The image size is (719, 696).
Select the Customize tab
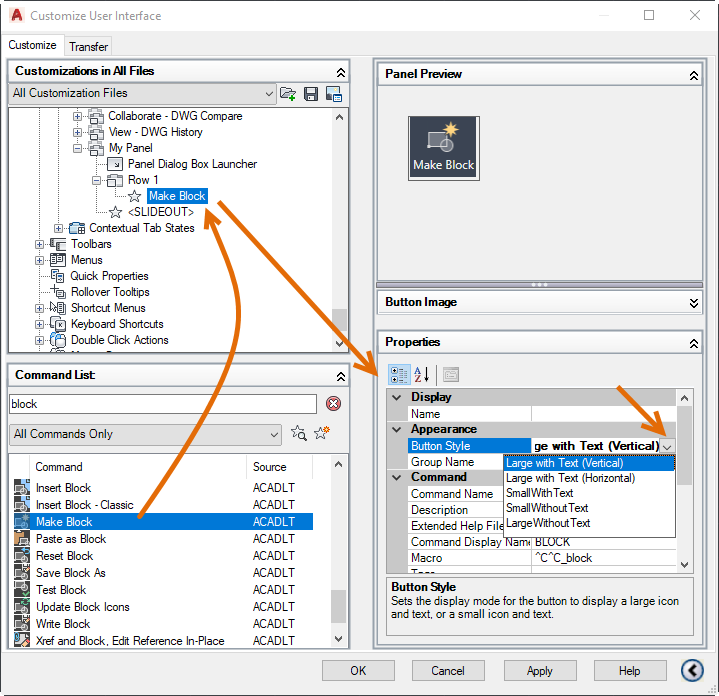pos(32,45)
